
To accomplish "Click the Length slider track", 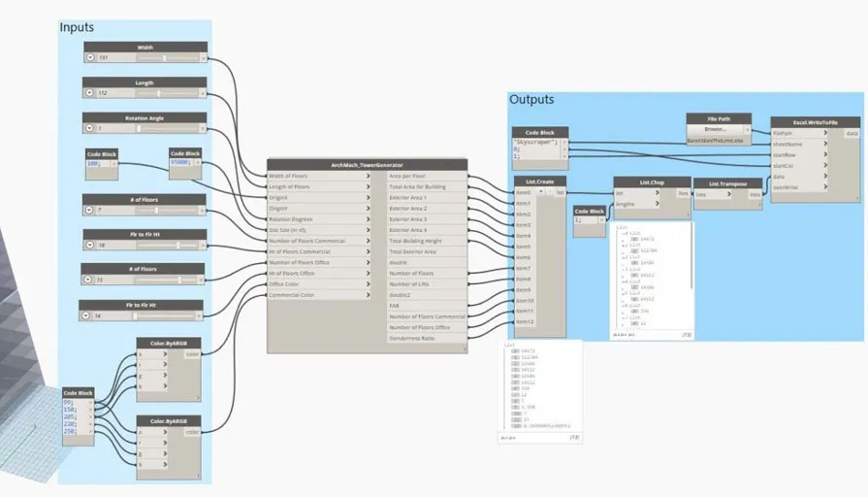I will coord(168,93).
